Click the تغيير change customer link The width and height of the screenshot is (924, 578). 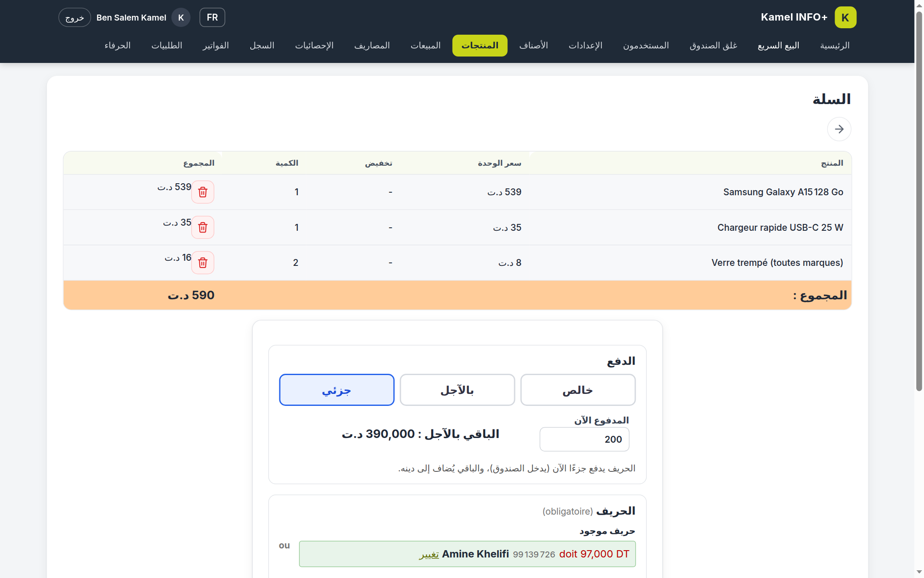pyautogui.click(x=429, y=554)
